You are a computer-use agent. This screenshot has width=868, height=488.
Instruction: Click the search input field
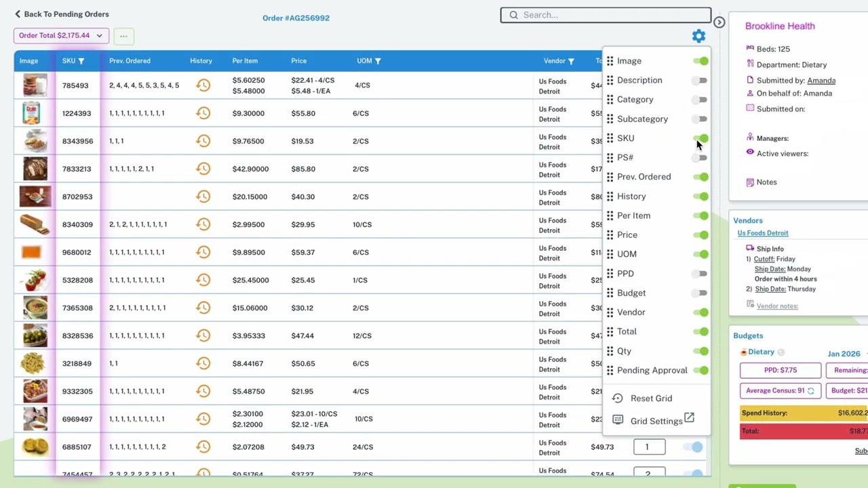[606, 15]
